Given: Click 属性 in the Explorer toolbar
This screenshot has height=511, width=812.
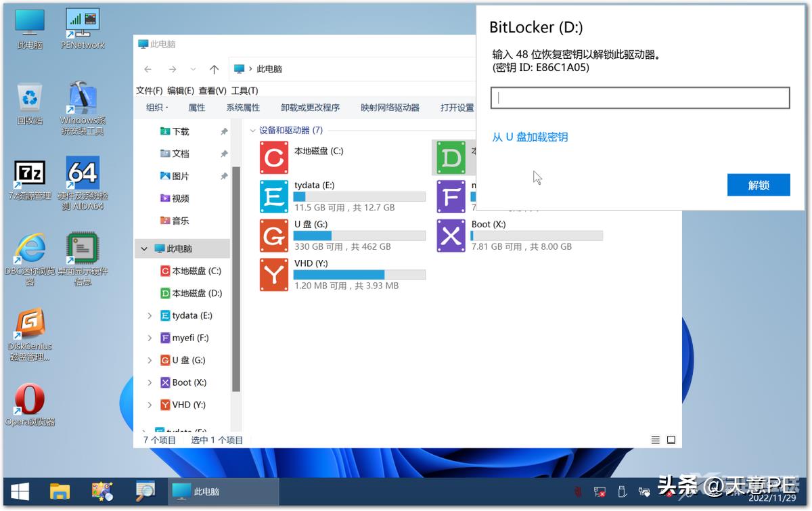Looking at the screenshot, I should (197, 108).
